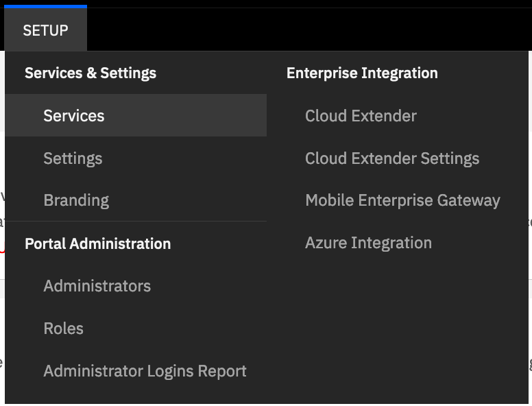Viewport: 532px width, 406px height.
Task: Customize portal look via Branding entry
Action: click(x=76, y=201)
